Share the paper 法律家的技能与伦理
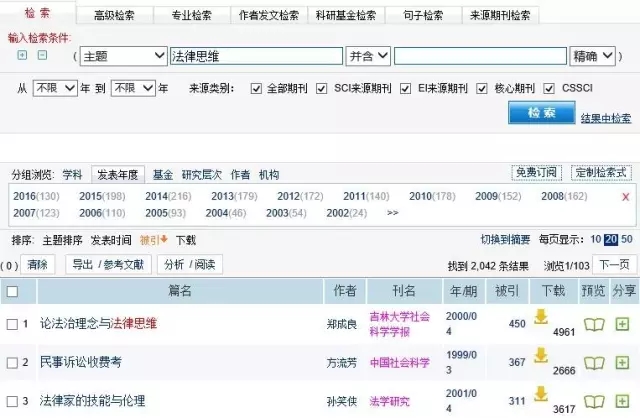 click(x=622, y=401)
